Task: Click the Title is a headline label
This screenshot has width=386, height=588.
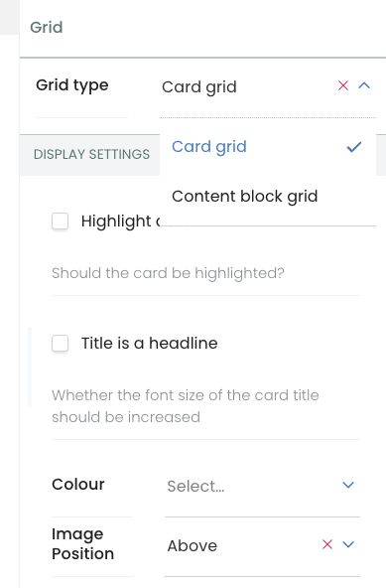Action: [150, 343]
